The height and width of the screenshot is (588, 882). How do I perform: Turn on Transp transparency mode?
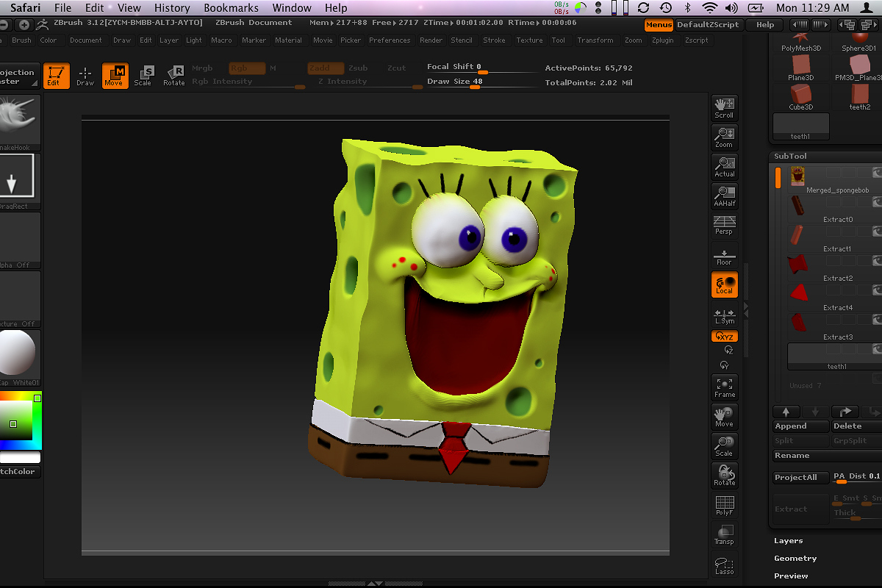(724, 535)
